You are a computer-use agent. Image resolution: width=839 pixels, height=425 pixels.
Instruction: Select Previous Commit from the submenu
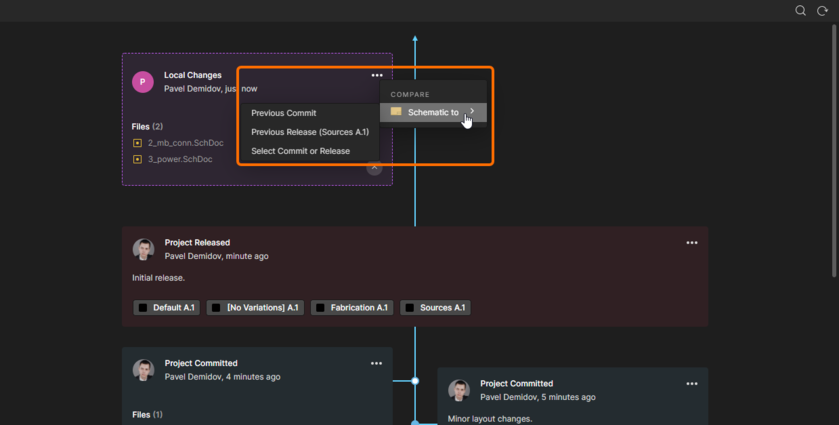point(283,113)
